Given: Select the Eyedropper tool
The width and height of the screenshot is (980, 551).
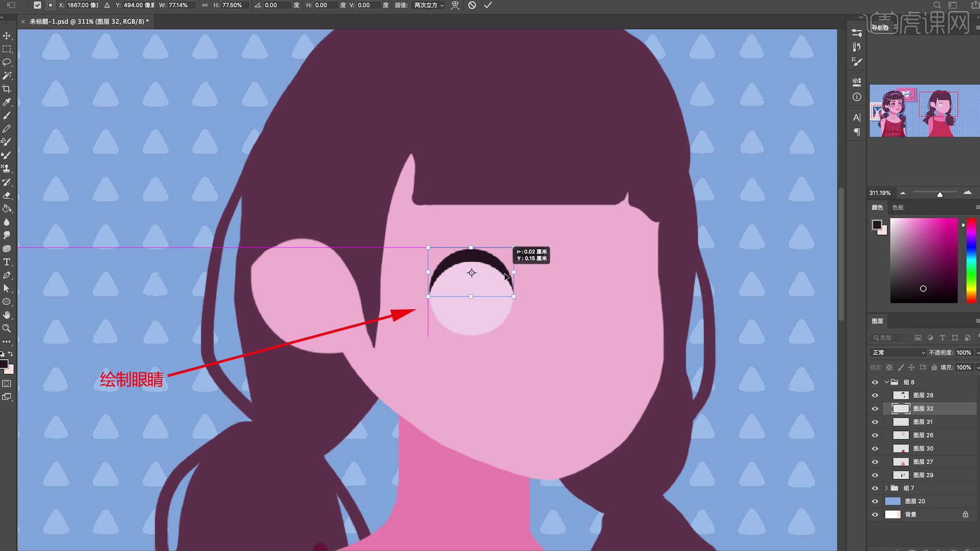Looking at the screenshot, I should tap(7, 102).
